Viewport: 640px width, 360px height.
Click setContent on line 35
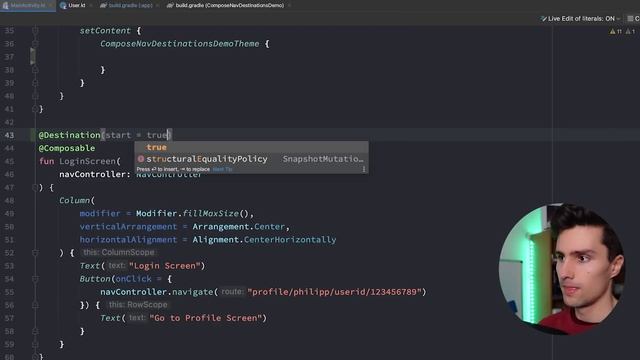click(x=105, y=31)
